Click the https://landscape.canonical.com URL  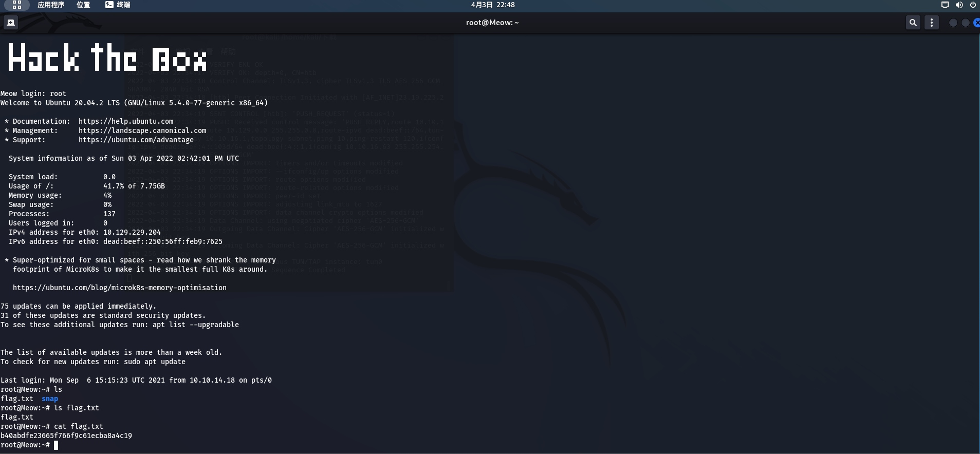point(142,130)
